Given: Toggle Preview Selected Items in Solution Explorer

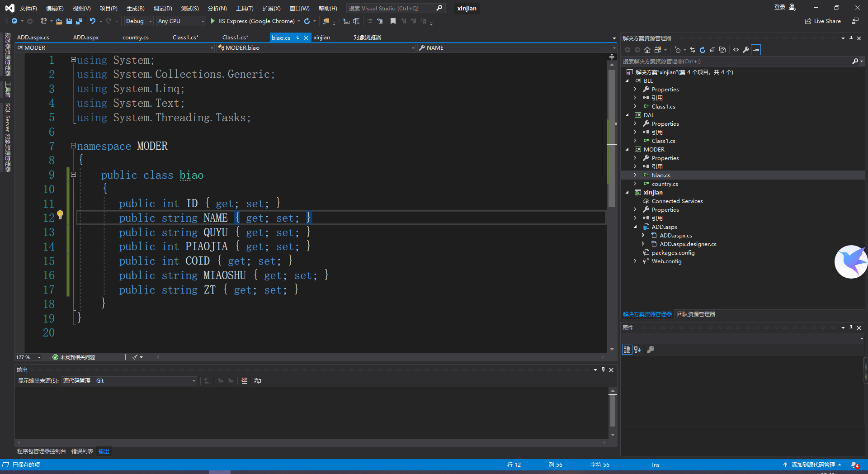Looking at the screenshot, I should (756, 50).
